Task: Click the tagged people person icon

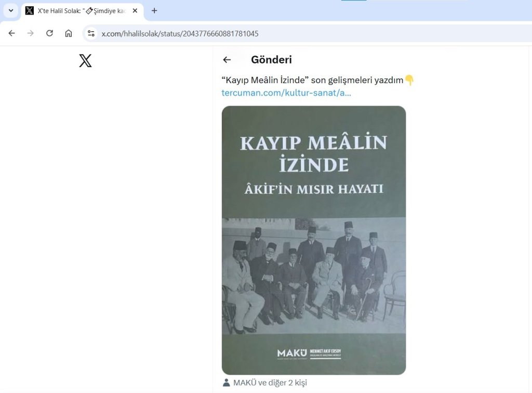Action: tap(227, 383)
